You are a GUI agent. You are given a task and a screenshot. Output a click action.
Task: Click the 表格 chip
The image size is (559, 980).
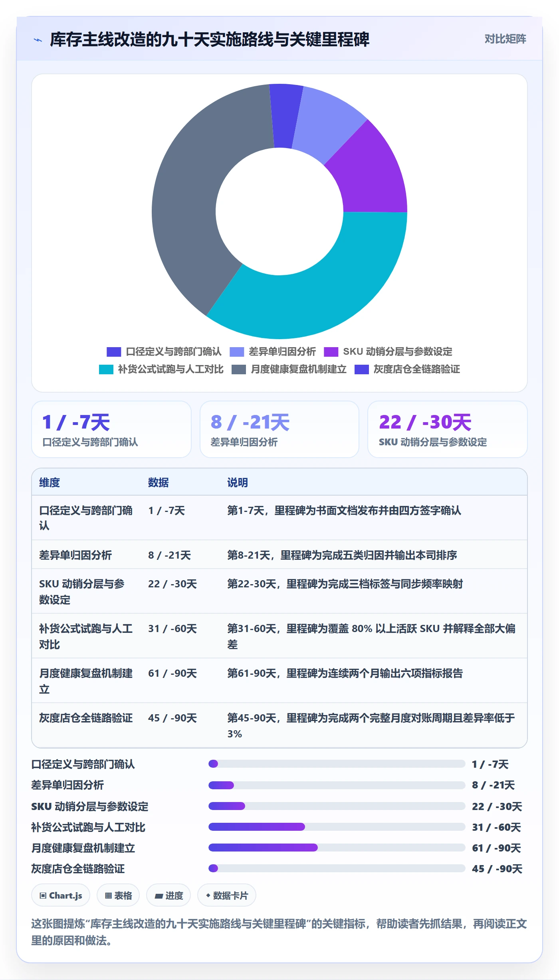118,895
